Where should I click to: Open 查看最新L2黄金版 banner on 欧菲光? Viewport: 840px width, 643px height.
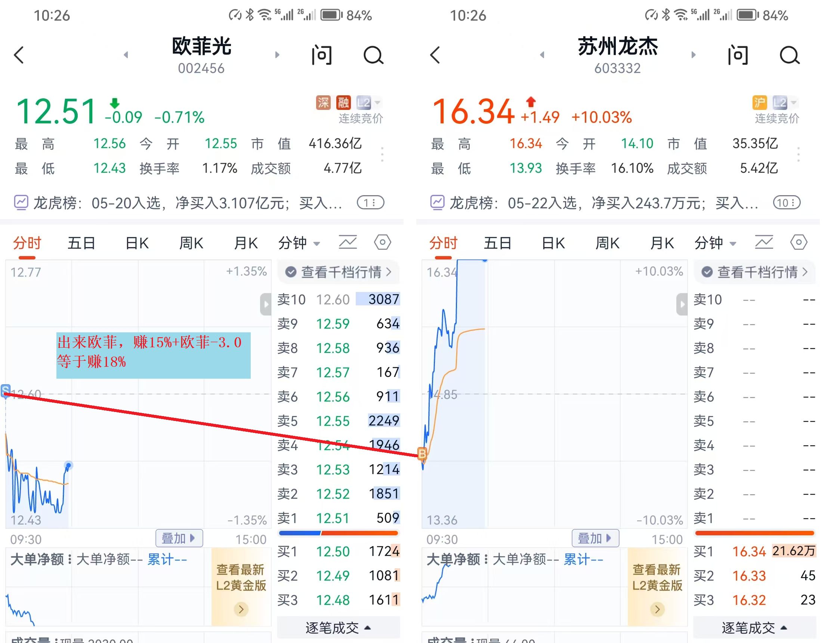click(x=241, y=588)
